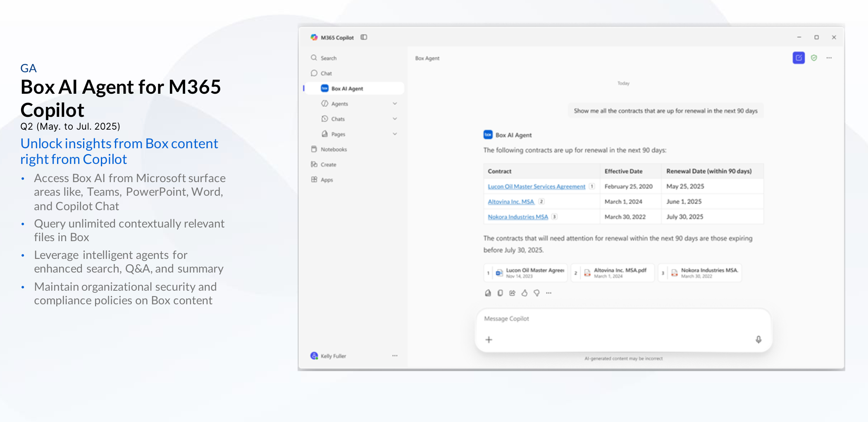Give the response a thumbs up
This screenshot has height=422, width=868.
pyautogui.click(x=525, y=293)
